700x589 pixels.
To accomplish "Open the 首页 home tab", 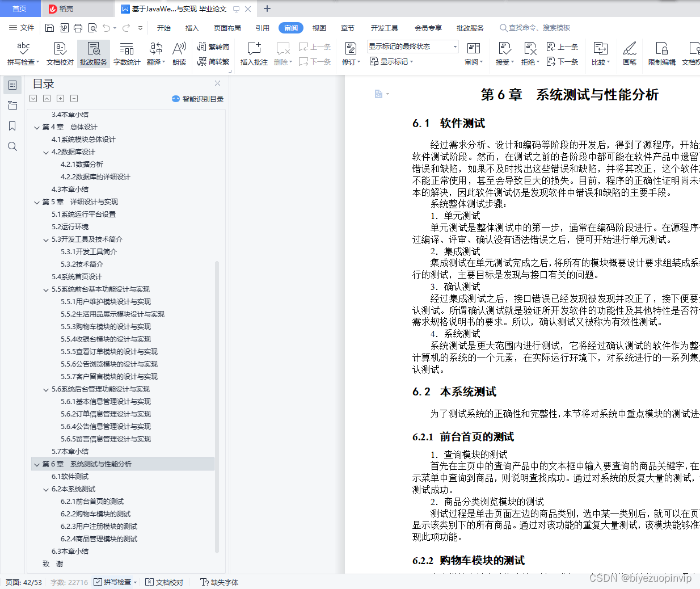I will pos(20,9).
